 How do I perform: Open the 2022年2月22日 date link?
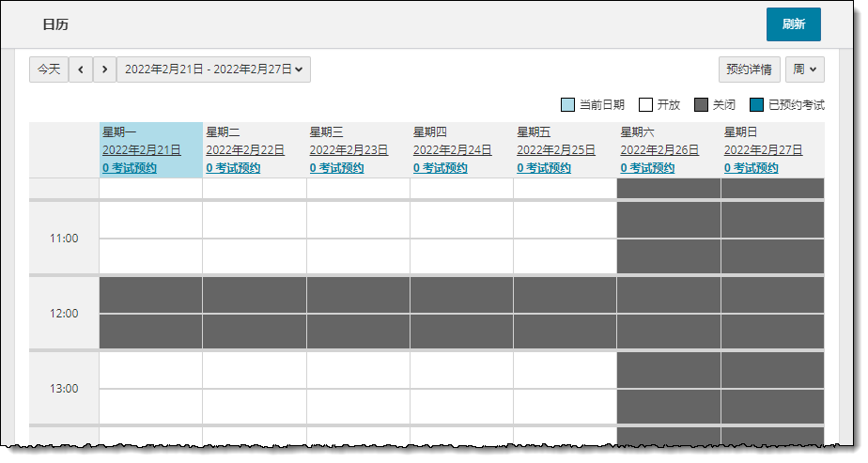pyautogui.click(x=245, y=150)
